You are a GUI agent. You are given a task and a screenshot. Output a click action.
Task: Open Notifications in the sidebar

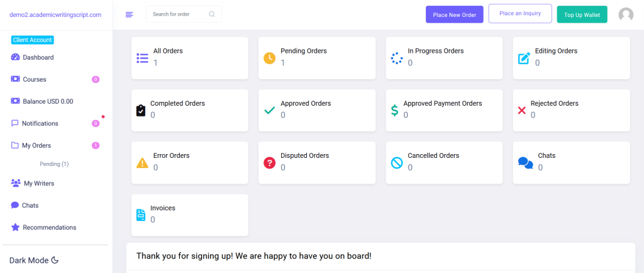[x=40, y=123]
